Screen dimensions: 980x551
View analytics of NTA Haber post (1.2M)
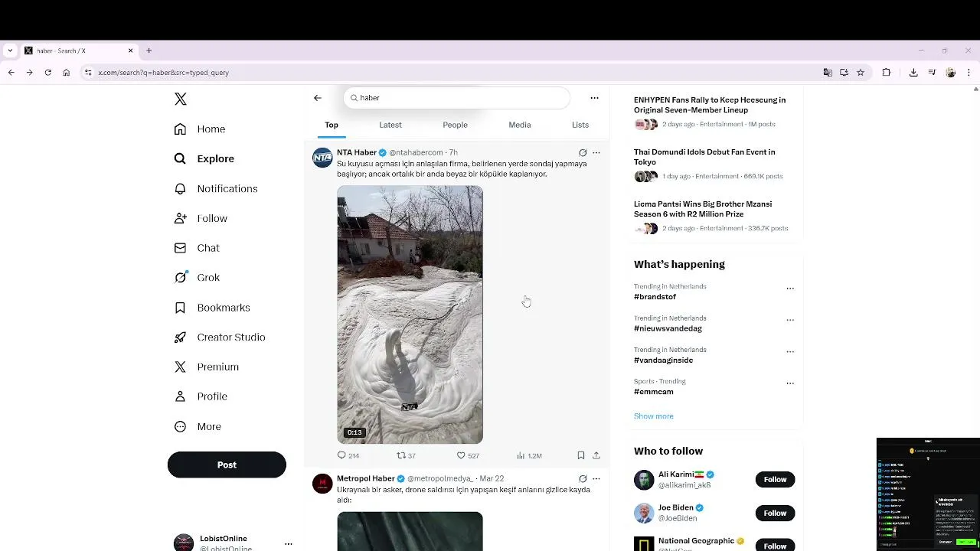coord(529,455)
